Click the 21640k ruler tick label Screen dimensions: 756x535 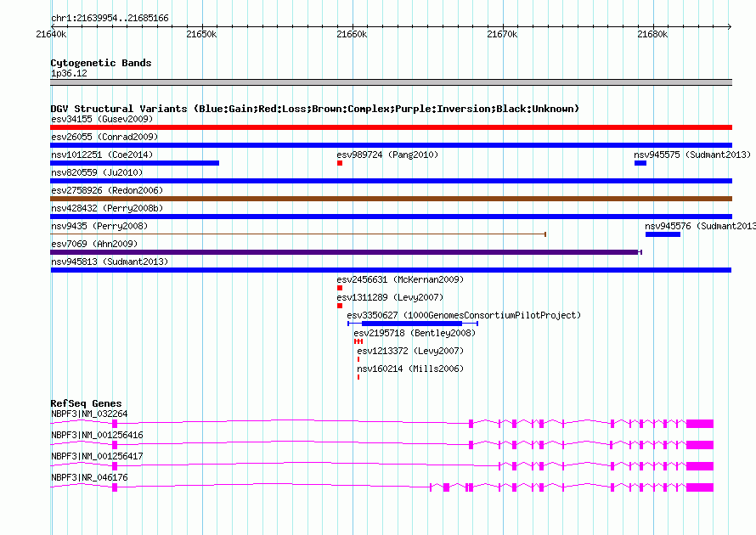[x=51, y=34]
